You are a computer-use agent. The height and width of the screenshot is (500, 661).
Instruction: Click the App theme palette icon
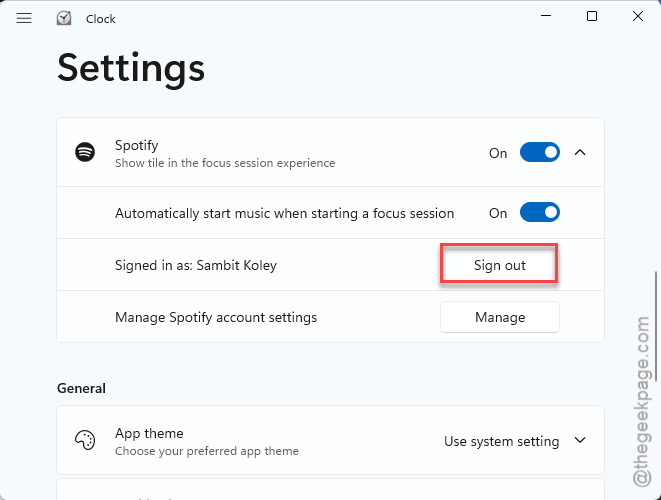coord(85,440)
